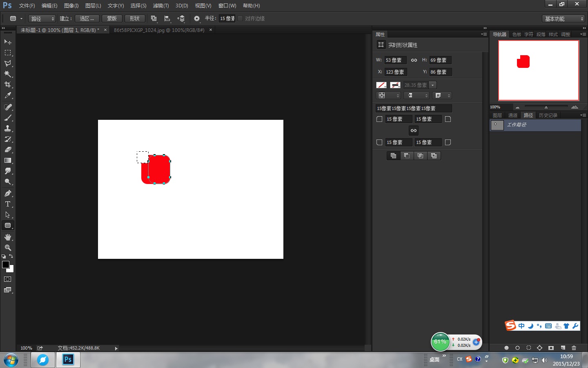Open the stroke line join dropdown
This screenshot has height=368, width=588.
pyautogui.click(x=442, y=95)
